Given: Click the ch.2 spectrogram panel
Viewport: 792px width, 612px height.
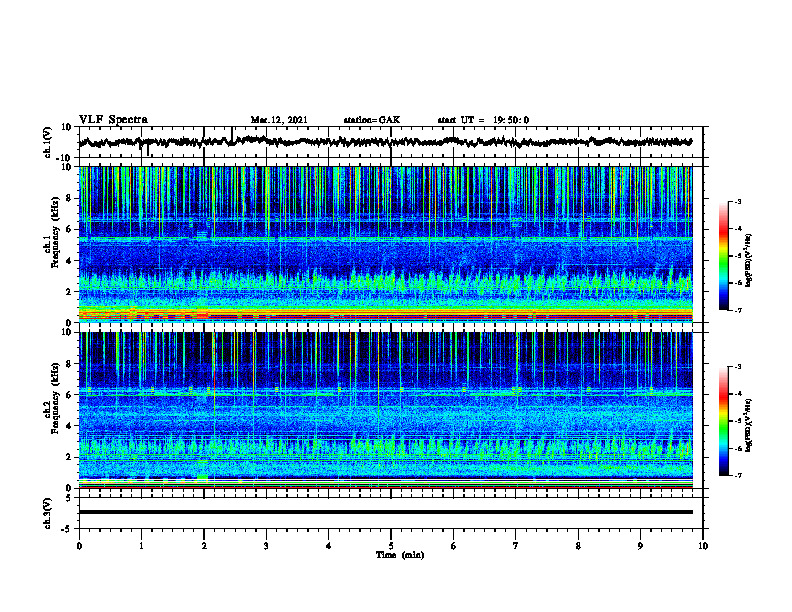Looking at the screenshot, I should click(385, 410).
